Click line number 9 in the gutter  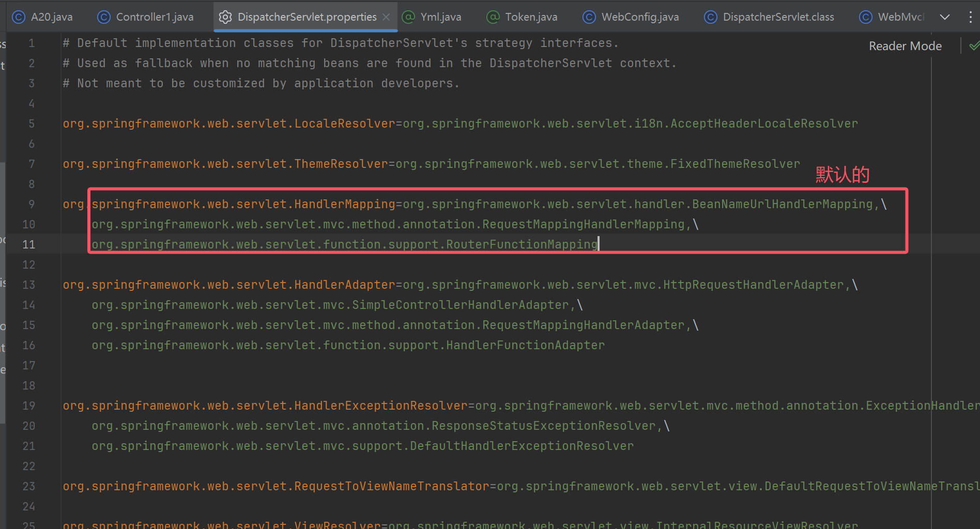tap(32, 204)
